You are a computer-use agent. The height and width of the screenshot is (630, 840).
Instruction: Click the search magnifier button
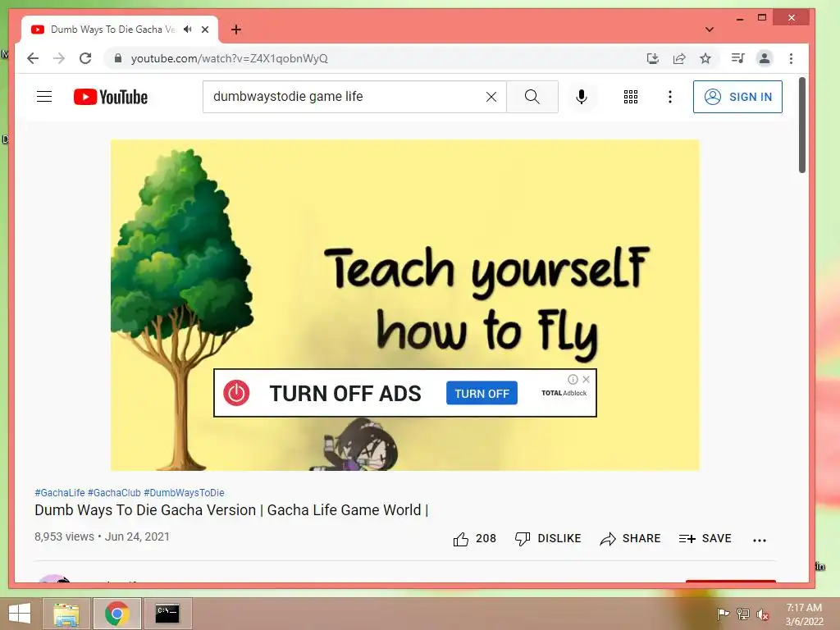coord(532,97)
